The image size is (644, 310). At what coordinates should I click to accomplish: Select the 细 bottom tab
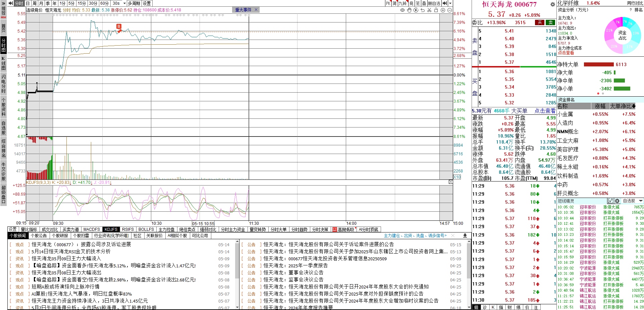476,307
